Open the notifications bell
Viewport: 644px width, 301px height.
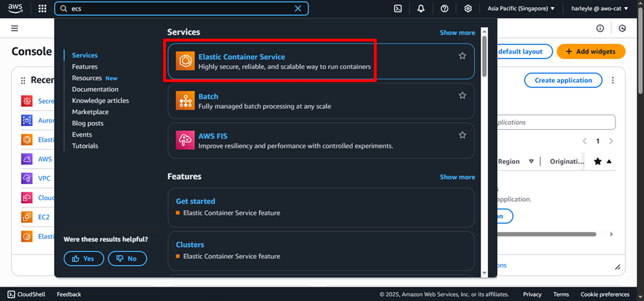421,8
